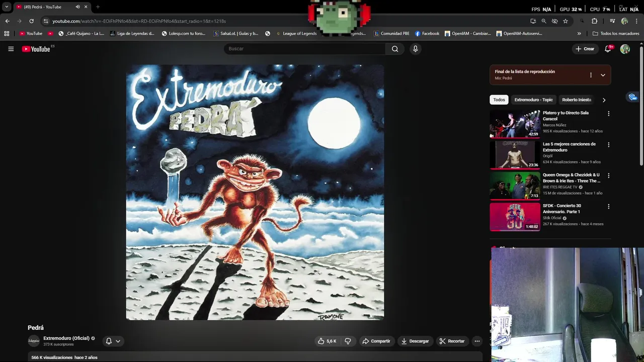This screenshot has width=644, height=362.
Task: Open the media control icon in toolbar
Action: click(x=612, y=21)
